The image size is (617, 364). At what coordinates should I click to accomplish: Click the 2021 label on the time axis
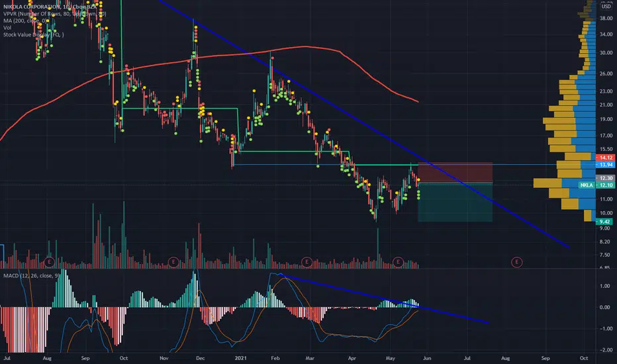click(x=240, y=358)
